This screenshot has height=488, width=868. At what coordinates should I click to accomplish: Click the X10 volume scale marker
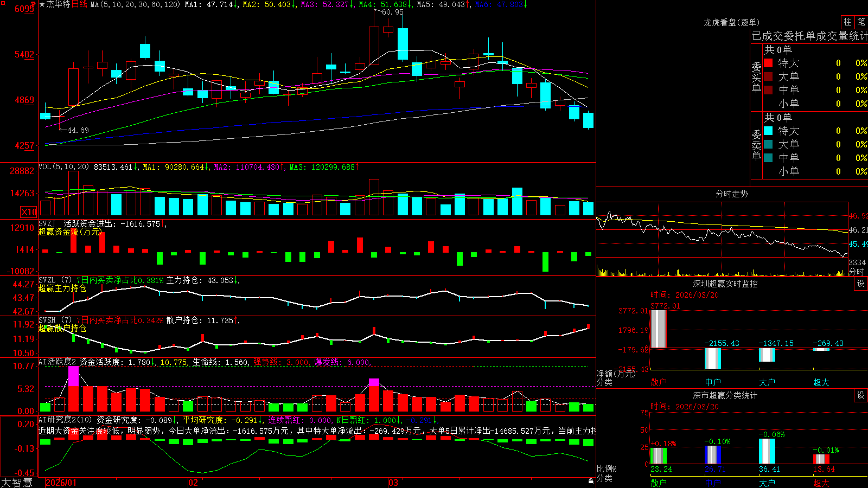[x=29, y=212]
